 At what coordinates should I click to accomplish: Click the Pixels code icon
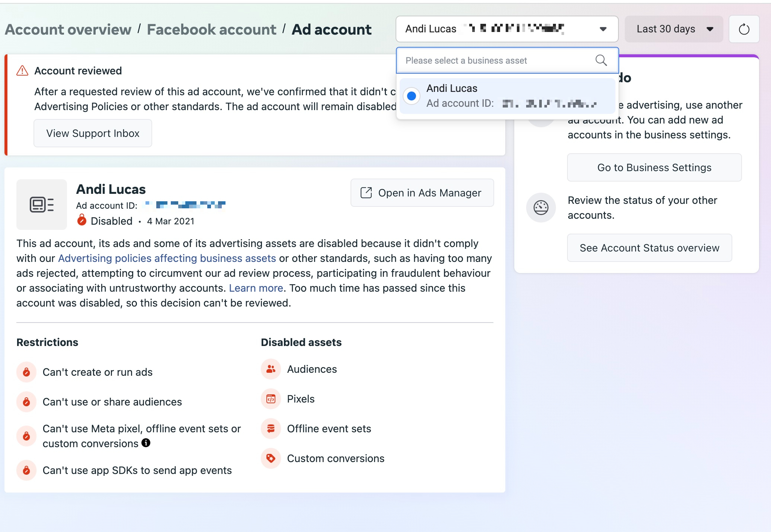[271, 399]
